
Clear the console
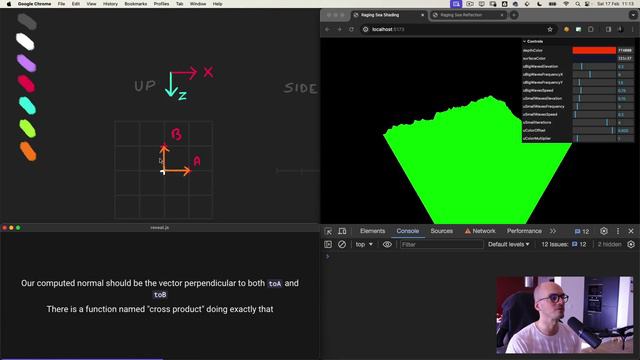342,244
